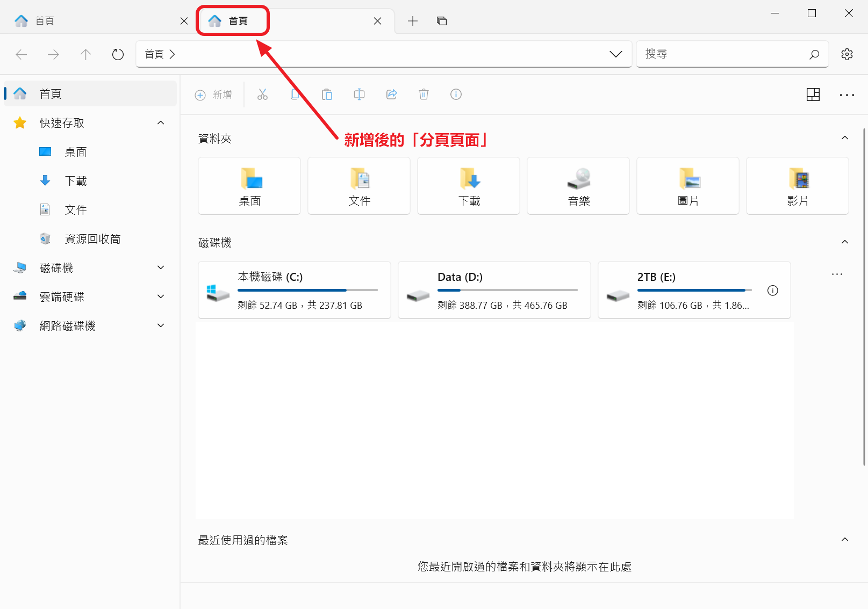
Task: Open the toolbar more options ellipsis
Action: pos(847,95)
